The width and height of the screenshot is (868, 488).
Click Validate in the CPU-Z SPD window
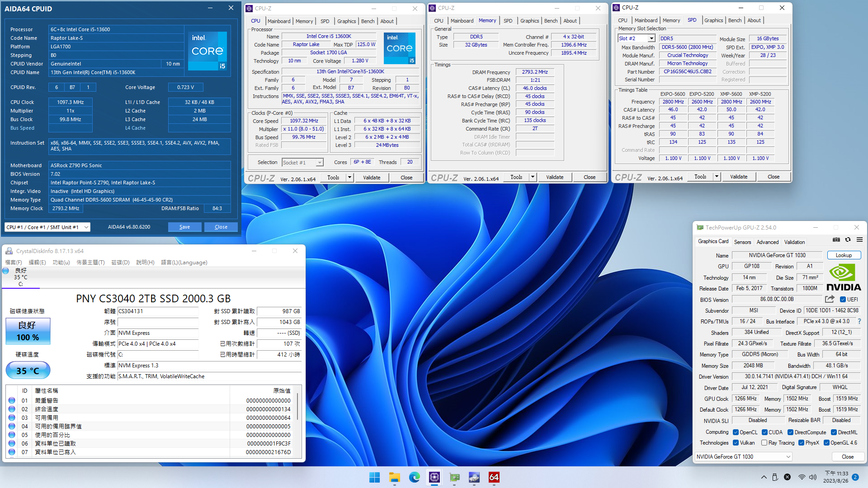click(x=739, y=177)
